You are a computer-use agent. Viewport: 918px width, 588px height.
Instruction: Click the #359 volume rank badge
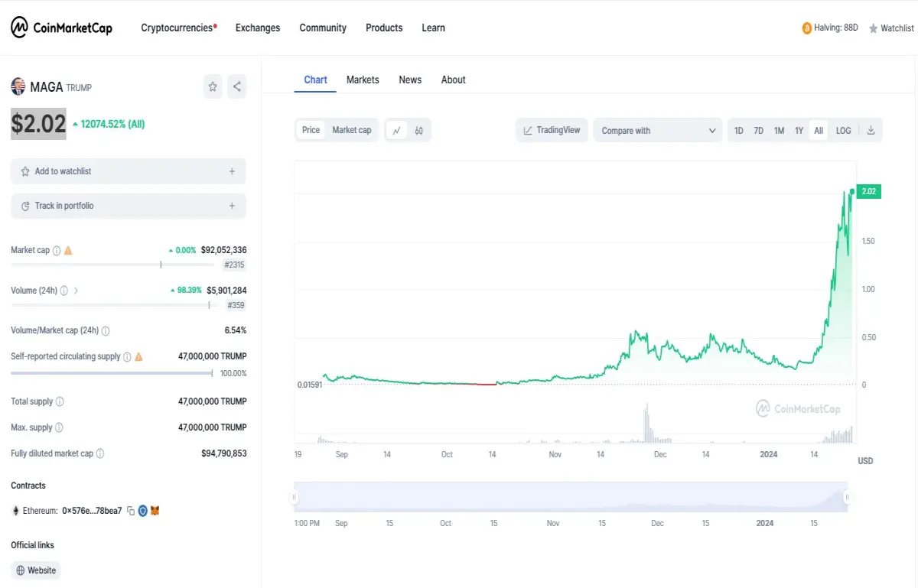point(236,305)
